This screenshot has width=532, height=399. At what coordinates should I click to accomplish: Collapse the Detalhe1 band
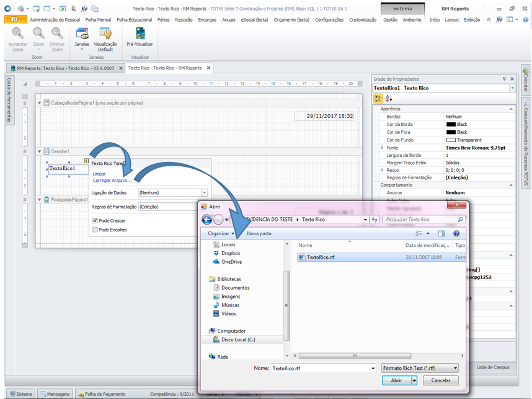[x=39, y=151]
